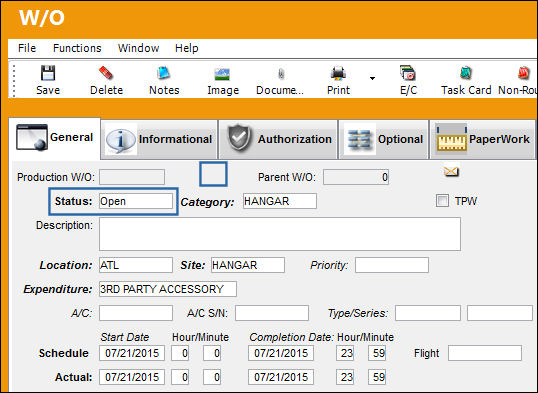Screen dimensions: 538x393
Task: Open the Window menu
Action: pyautogui.click(x=138, y=48)
